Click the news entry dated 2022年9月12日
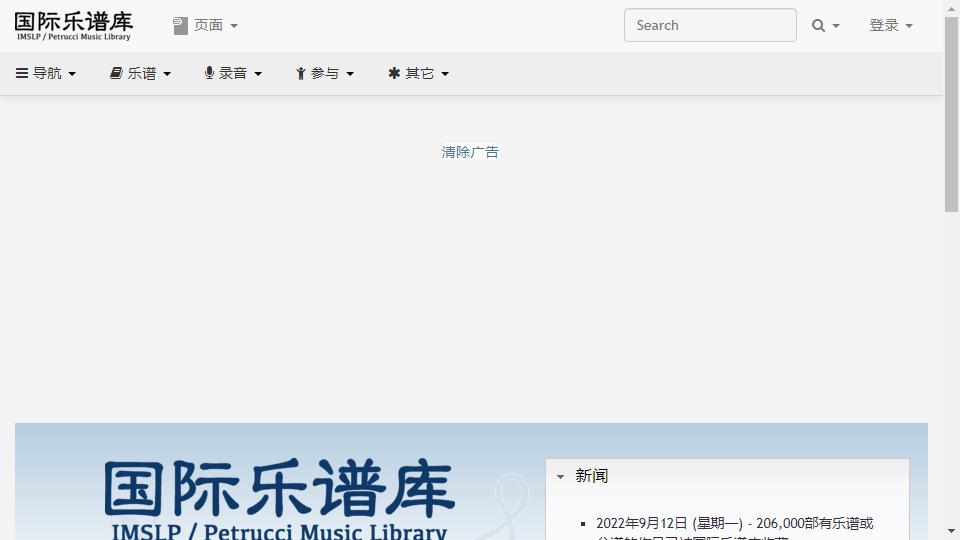Screen dimensions: 960x540 (x=735, y=530)
